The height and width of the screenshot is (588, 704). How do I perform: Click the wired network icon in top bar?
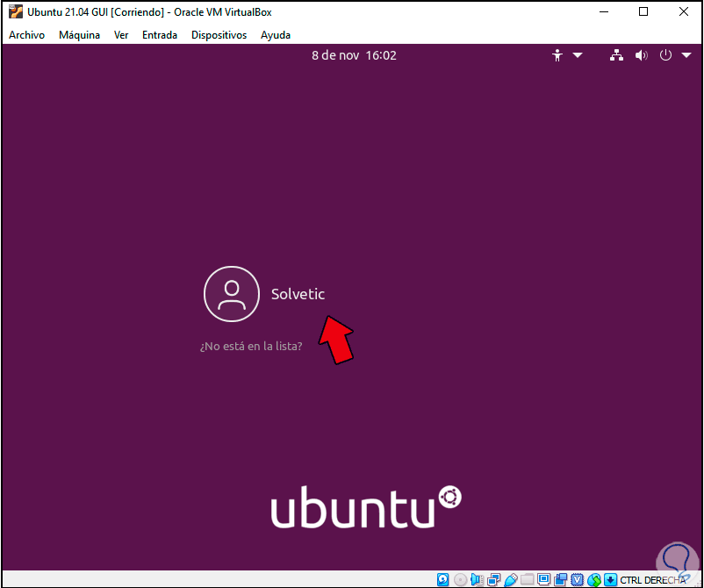pyautogui.click(x=616, y=55)
